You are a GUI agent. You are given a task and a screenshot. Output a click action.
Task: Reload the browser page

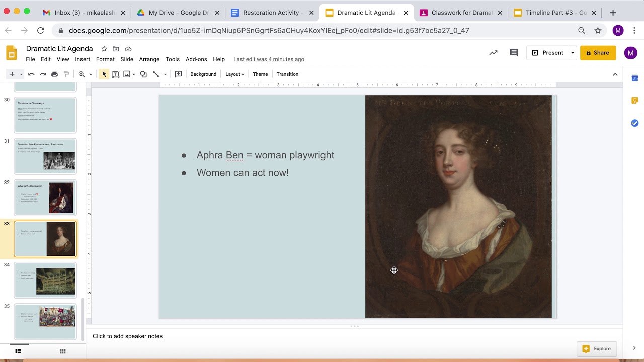point(41,31)
